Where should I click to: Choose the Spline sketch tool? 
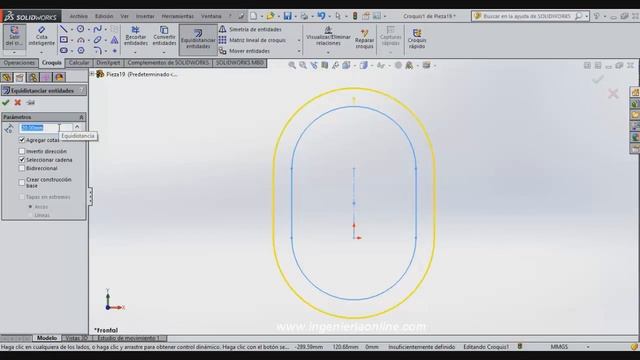tap(97, 29)
